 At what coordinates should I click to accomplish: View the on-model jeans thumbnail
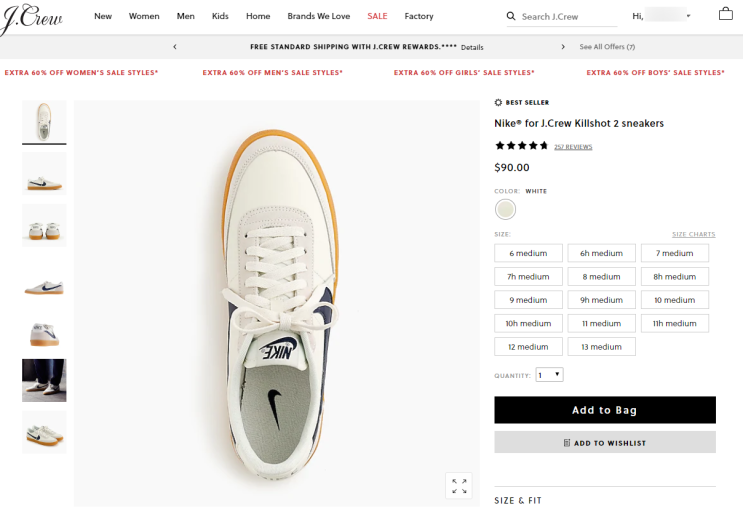(x=44, y=380)
